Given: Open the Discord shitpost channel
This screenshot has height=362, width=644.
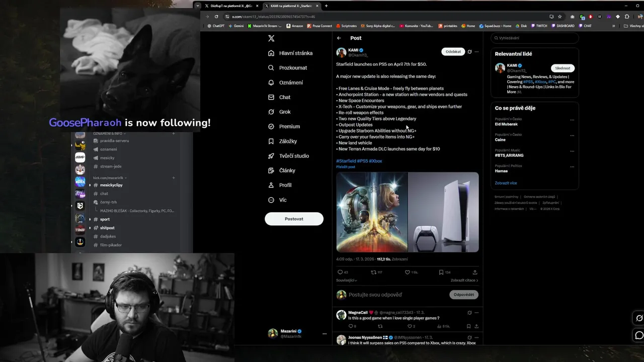Looking at the screenshot, I should click(107, 228).
